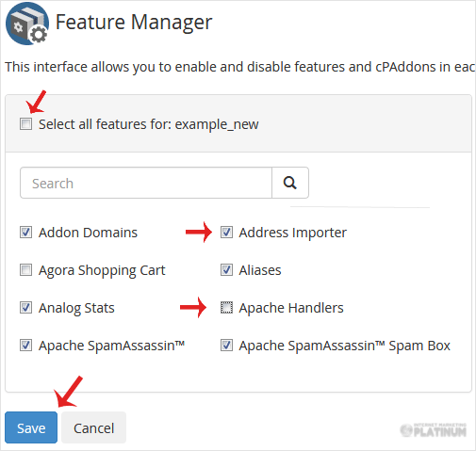Image resolution: width=476 pixels, height=451 pixels.
Task: Click the Feature Manager box-and-gear icon
Action: pos(27,24)
